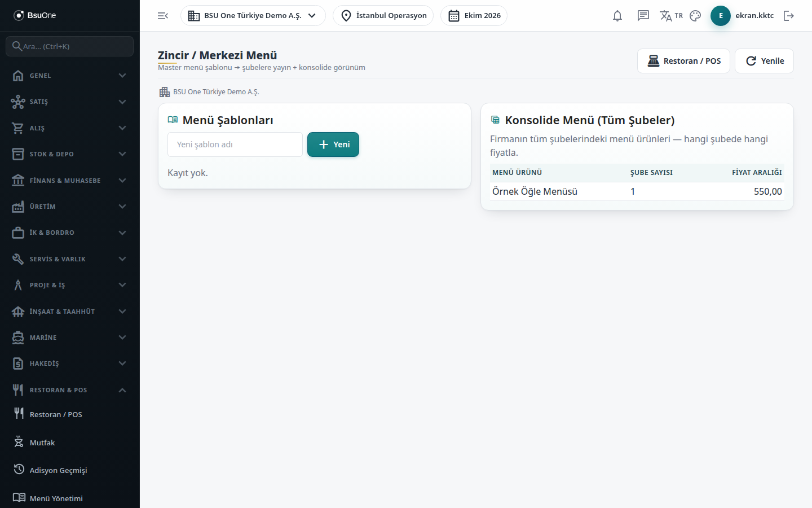Expand the Proje & İş section chevron

click(122, 285)
